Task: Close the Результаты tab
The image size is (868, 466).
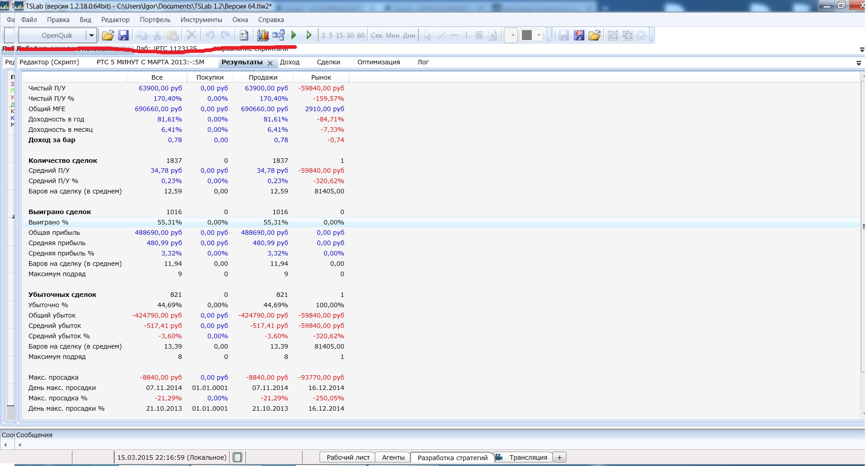Action: tap(270, 63)
